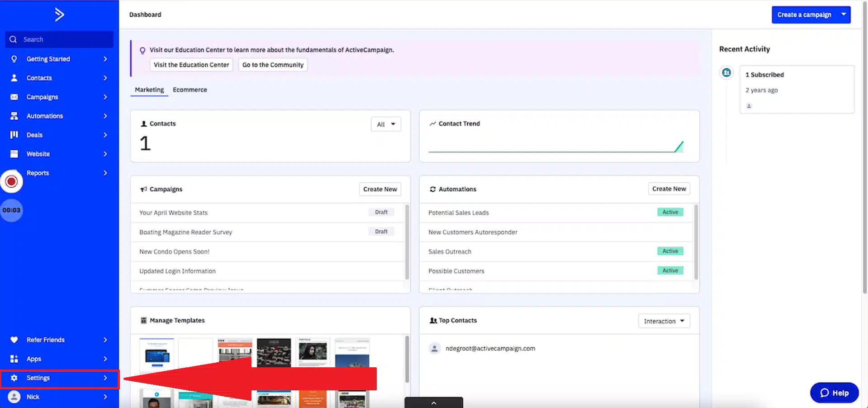Open Automations via its sidebar icon
868x408 pixels.
tap(14, 116)
